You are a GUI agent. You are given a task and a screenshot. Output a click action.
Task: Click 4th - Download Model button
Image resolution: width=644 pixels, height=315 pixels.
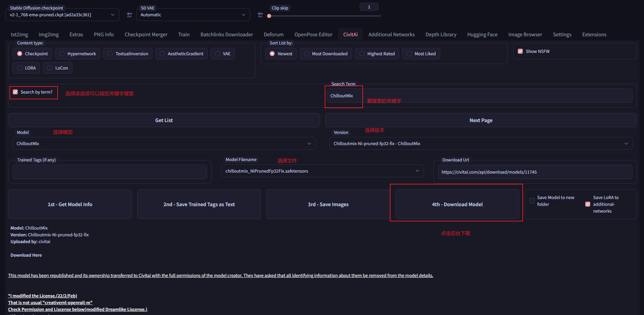pyautogui.click(x=457, y=204)
